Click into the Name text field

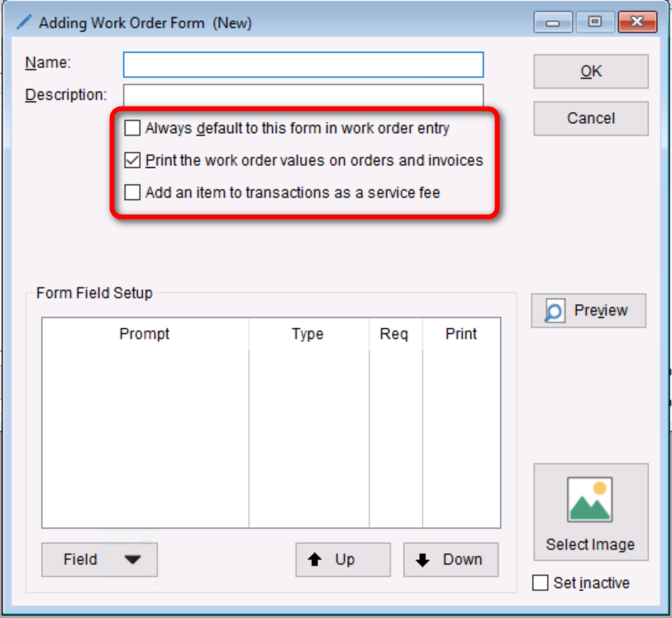[x=303, y=64]
